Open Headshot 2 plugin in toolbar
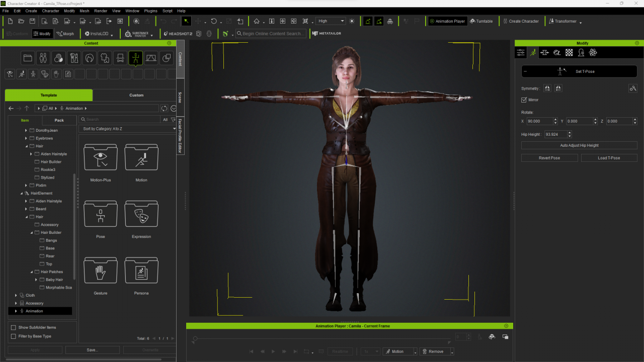 178,34
